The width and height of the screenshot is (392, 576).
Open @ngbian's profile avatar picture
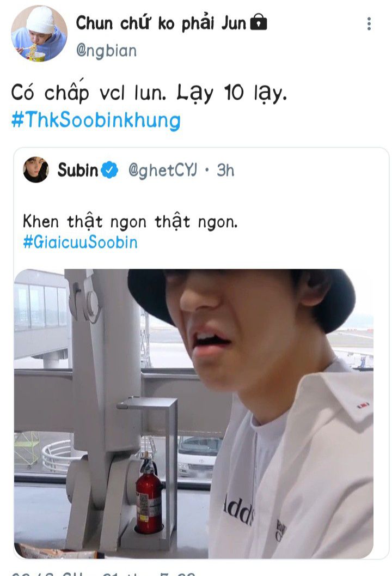39,33
